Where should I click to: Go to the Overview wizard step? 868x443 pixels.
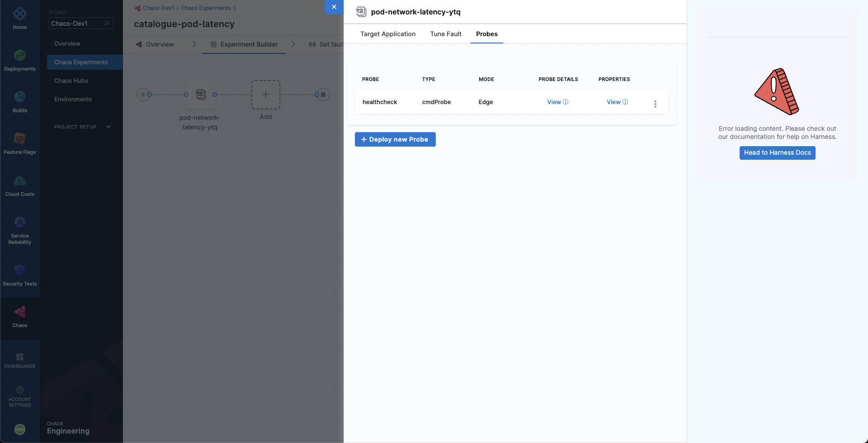coord(155,44)
